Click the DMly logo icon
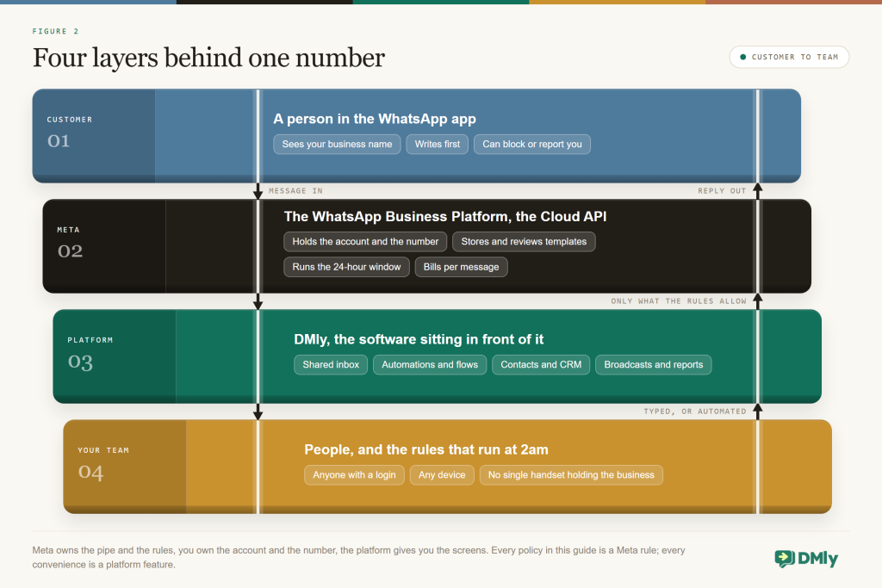 pos(785,558)
